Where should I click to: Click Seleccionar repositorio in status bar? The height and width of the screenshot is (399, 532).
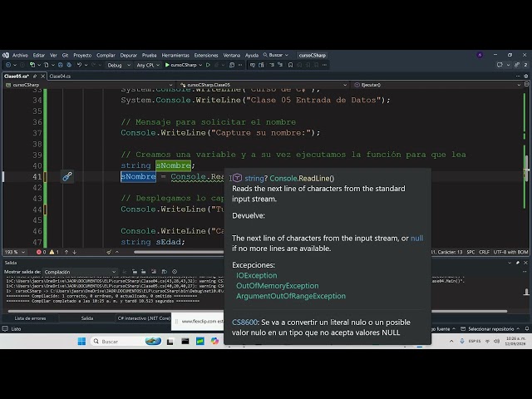click(x=490, y=329)
